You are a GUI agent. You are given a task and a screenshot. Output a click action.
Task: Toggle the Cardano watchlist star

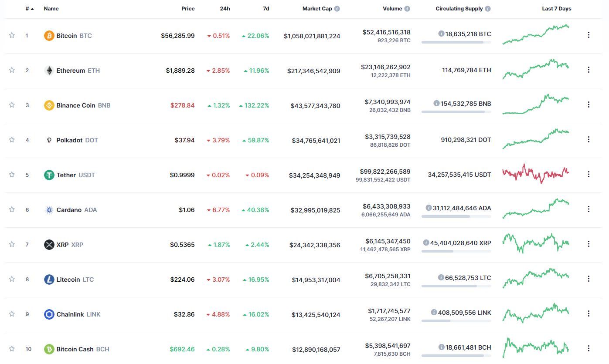pos(12,209)
